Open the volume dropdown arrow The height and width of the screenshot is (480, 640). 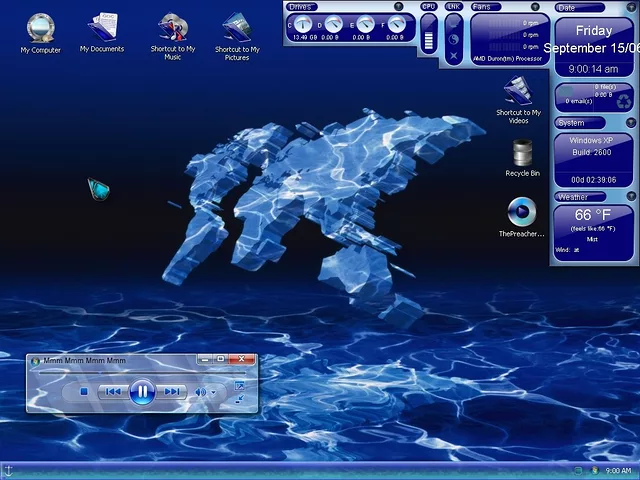(x=213, y=393)
